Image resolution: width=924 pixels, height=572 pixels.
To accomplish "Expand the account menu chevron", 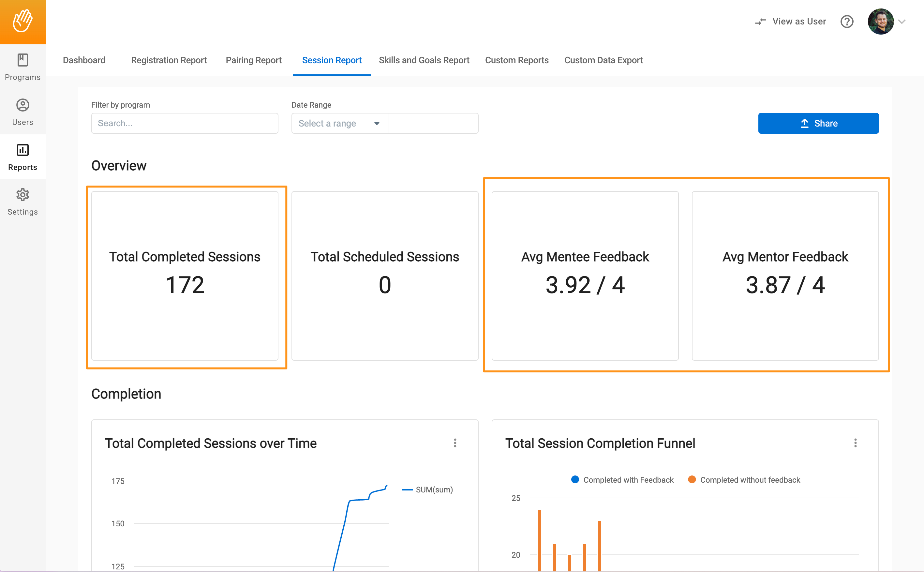I will (902, 22).
